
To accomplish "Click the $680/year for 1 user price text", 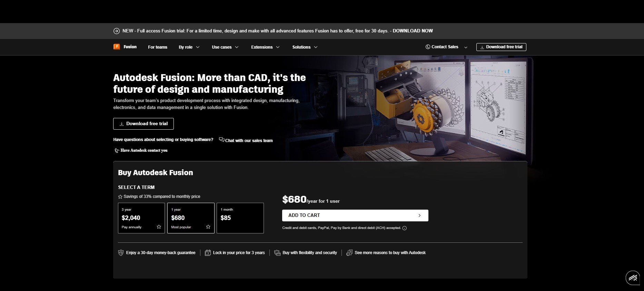I will tap(311, 200).
